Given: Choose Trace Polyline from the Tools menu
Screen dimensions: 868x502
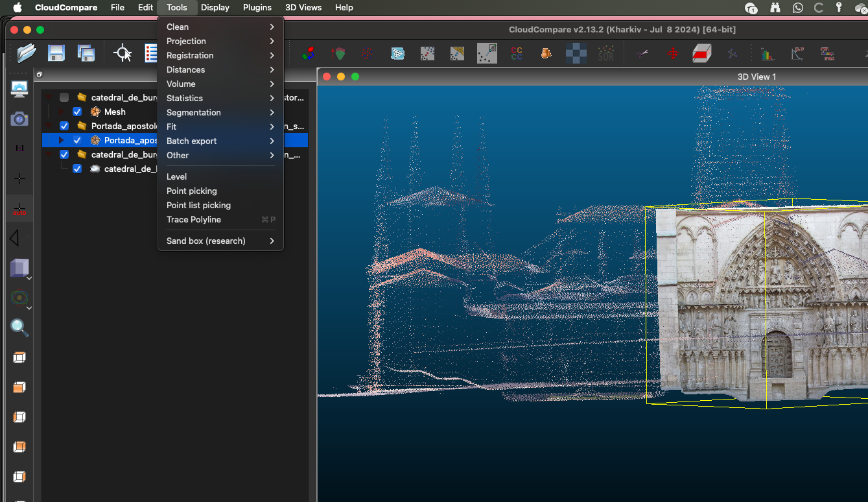Looking at the screenshot, I should point(194,219).
